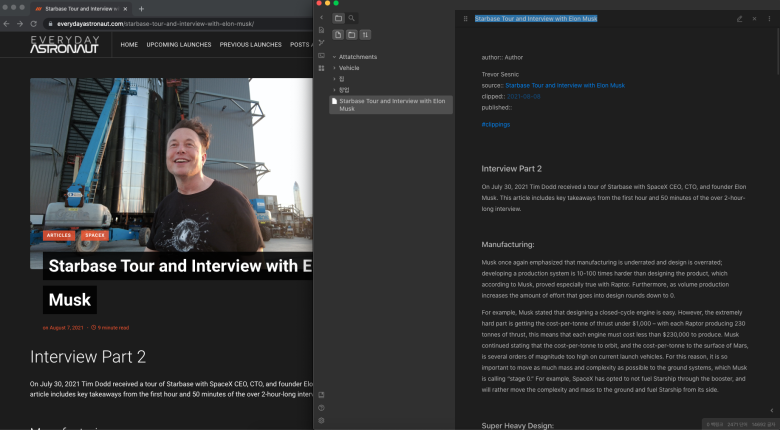Click Everyday Astronaut logo

pos(65,44)
